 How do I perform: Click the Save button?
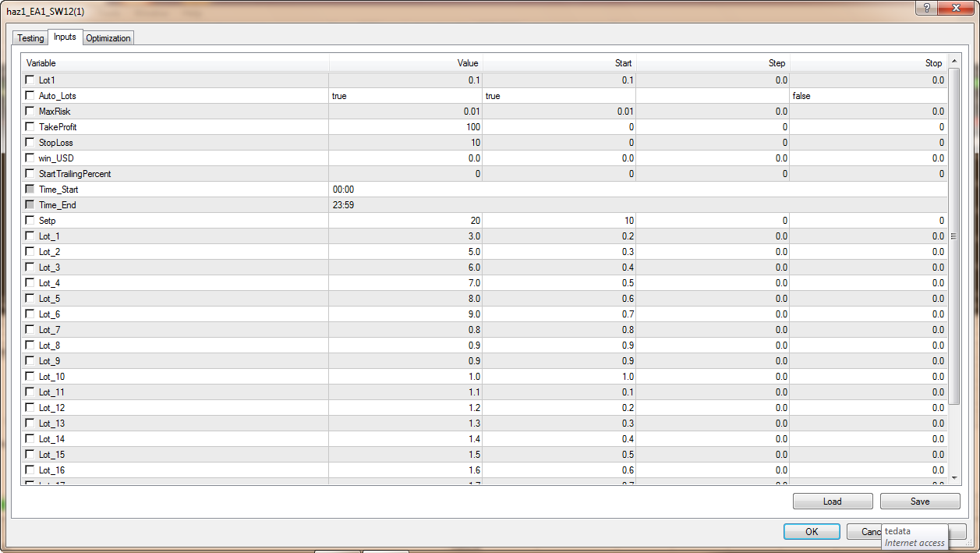click(919, 502)
